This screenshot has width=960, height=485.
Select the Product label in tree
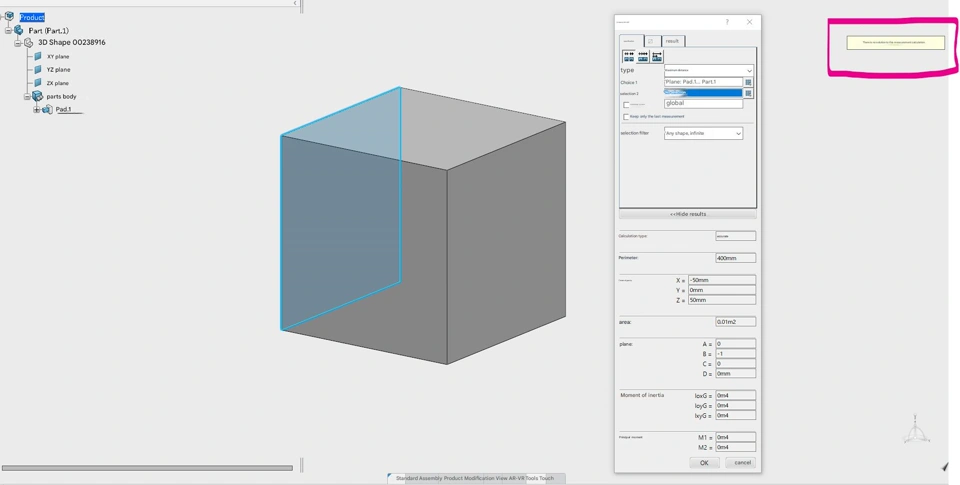(32, 17)
